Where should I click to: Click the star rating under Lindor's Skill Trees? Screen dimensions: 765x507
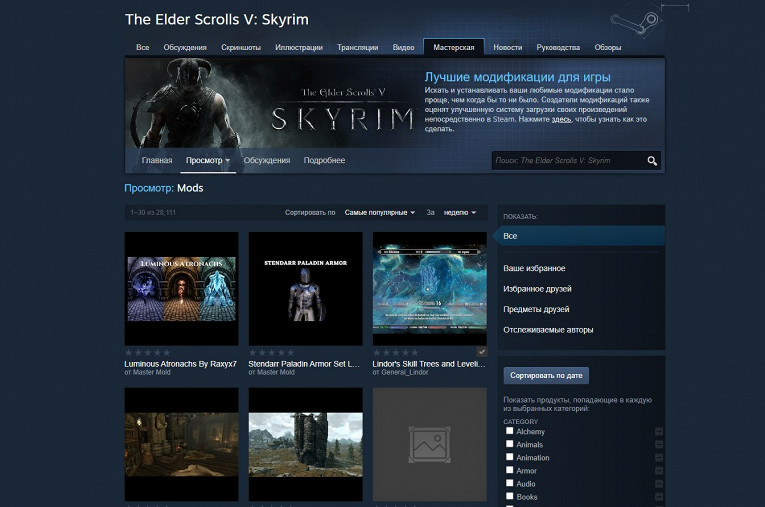396,352
